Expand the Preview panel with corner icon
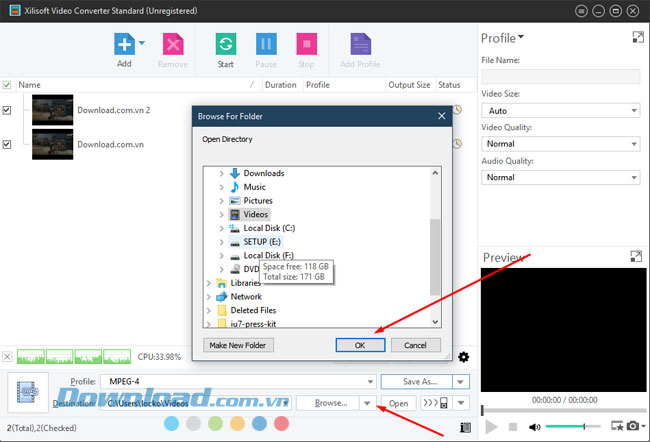This screenshot has width=650, height=442. point(636,257)
